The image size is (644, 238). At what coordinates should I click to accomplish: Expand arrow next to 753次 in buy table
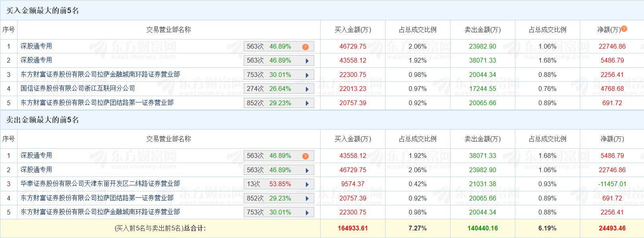pos(307,75)
